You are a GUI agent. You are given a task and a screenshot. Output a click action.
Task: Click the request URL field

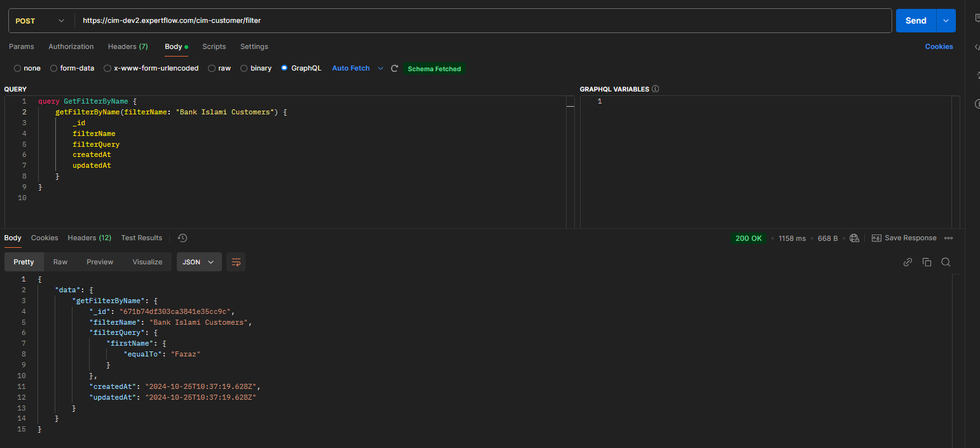point(483,21)
